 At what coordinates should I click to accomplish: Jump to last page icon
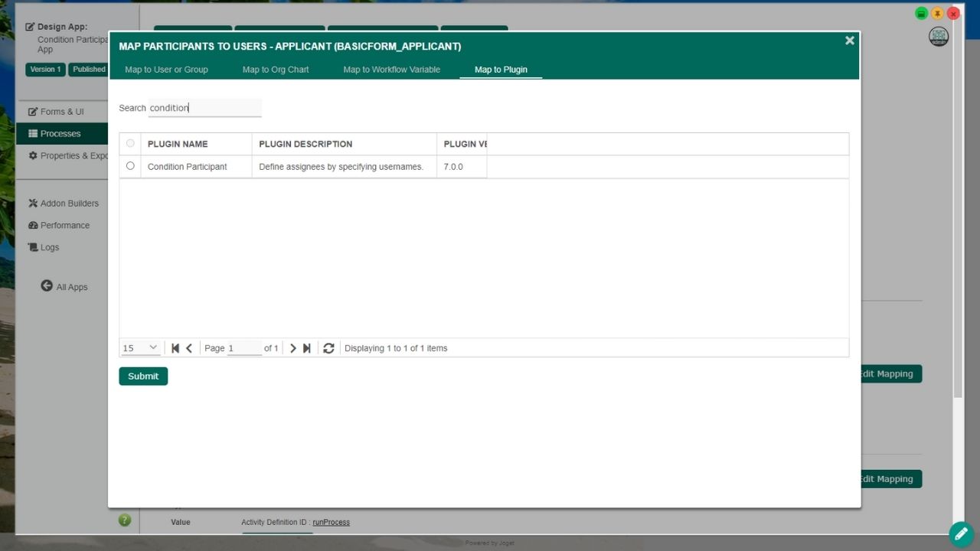[x=306, y=348]
